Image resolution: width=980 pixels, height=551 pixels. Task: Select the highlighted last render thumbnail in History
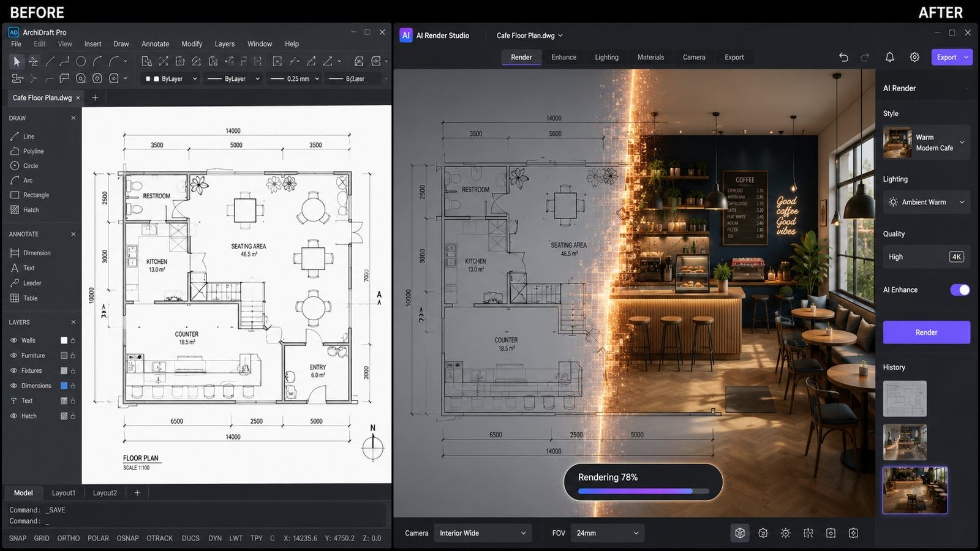tap(915, 490)
